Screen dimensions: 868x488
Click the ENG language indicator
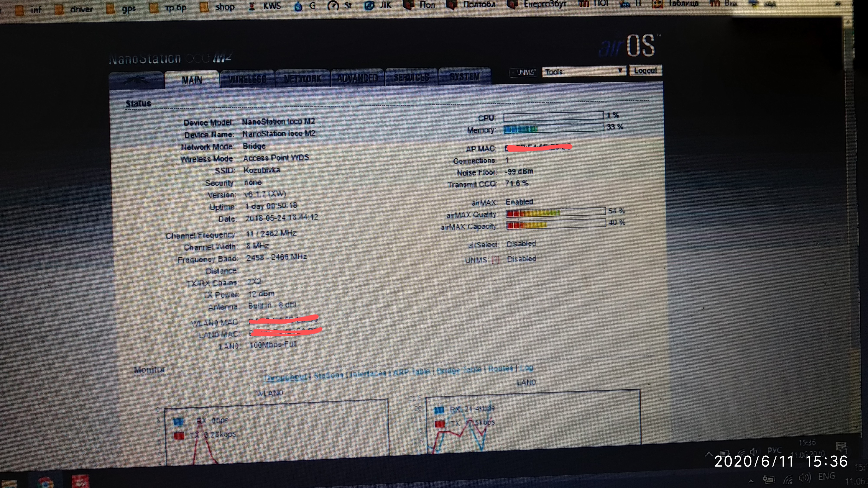pyautogui.click(x=827, y=477)
